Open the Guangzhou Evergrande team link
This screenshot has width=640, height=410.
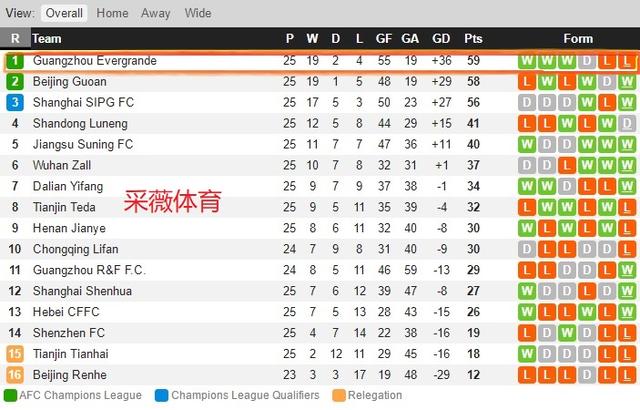tap(95, 61)
